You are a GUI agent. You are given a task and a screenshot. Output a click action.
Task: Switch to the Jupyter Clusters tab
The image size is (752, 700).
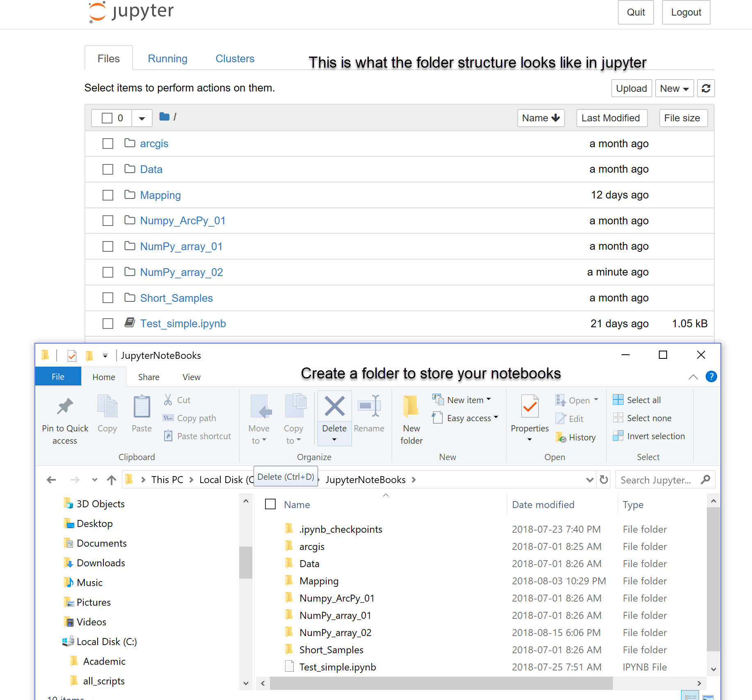pyautogui.click(x=235, y=59)
